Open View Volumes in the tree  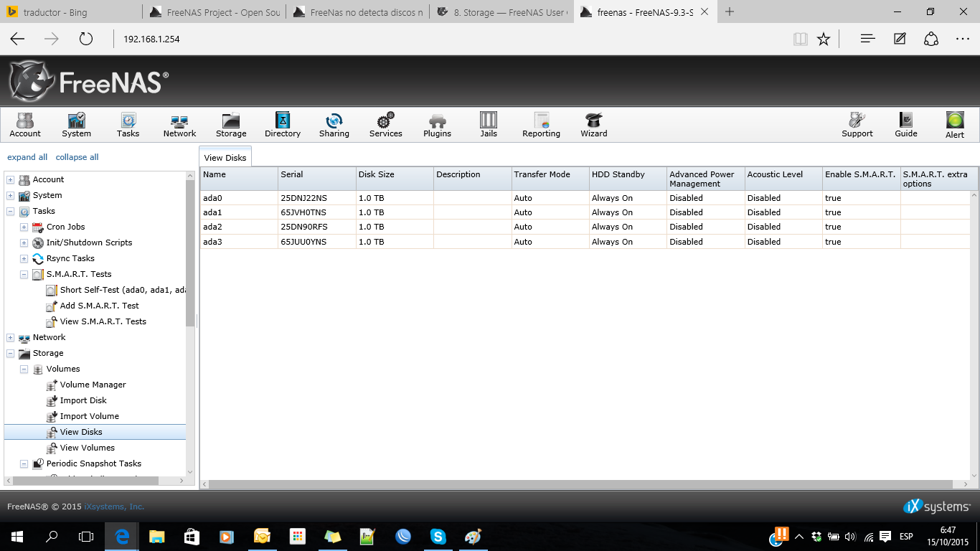pos(87,448)
